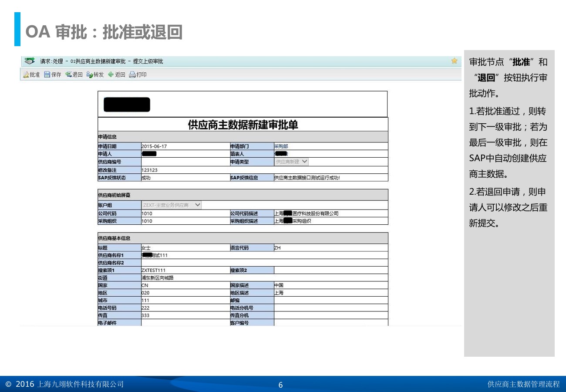The image size is (566, 392).
Task: Click the 电话号码 field showing 222
Action: pos(185,308)
